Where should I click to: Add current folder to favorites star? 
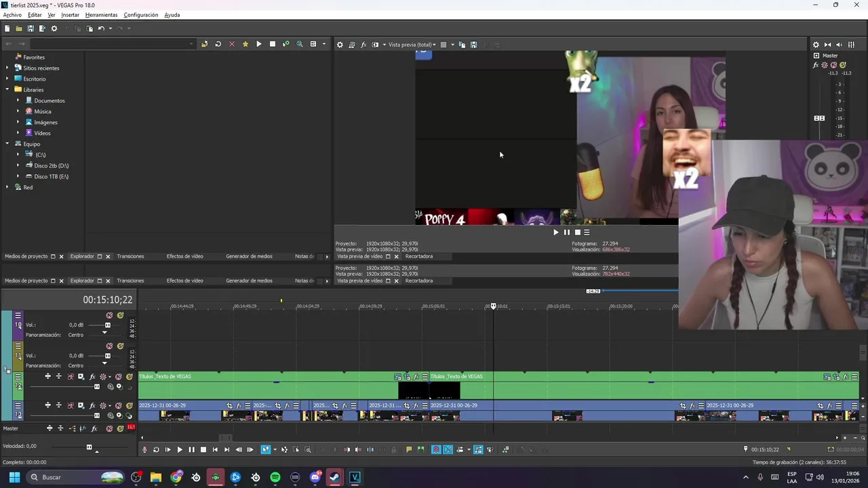tap(245, 44)
